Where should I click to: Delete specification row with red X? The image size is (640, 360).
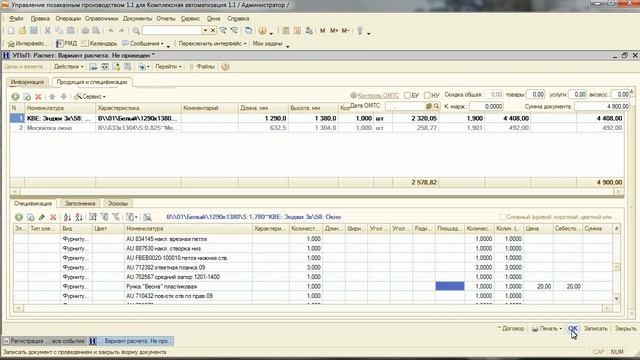[53, 217]
